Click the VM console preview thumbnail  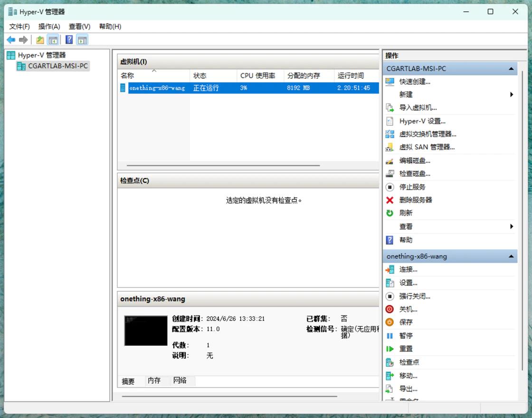point(146,331)
